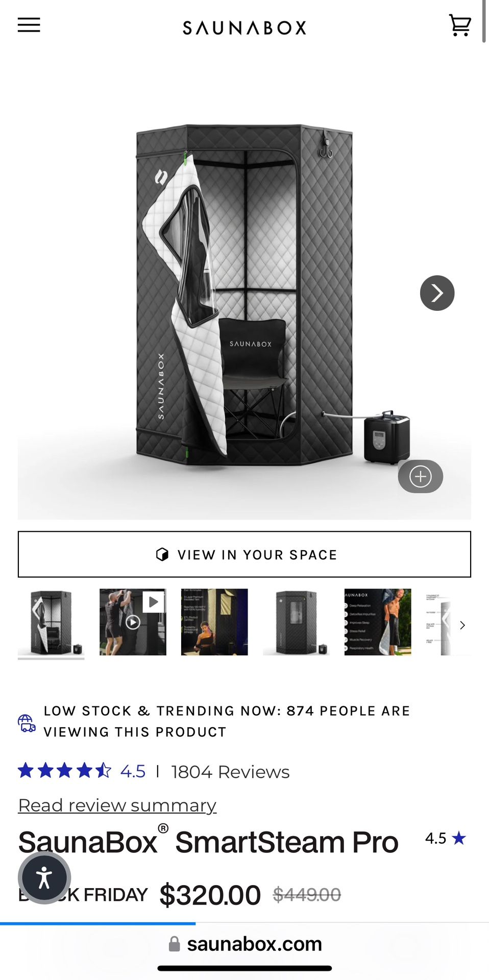Tap the 4.5 star badge beside product title
Viewport: 489px width, 980px height.
click(x=445, y=838)
